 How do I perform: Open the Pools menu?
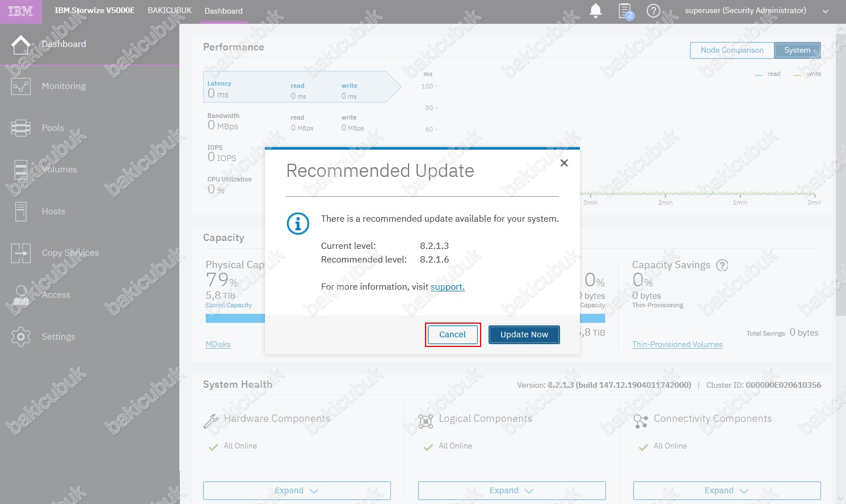coord(53,128)
